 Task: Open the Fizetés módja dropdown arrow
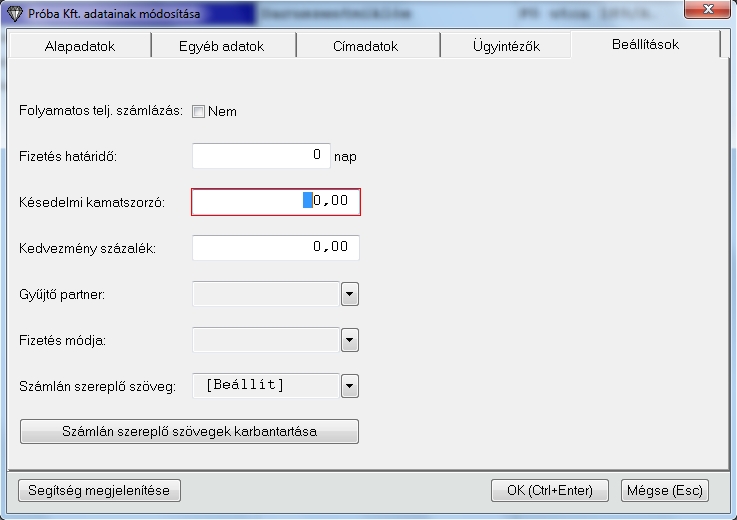(350, 340)
